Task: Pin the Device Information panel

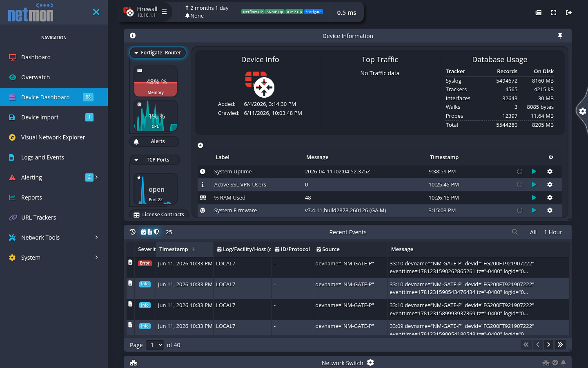Action: pos(560,36)
